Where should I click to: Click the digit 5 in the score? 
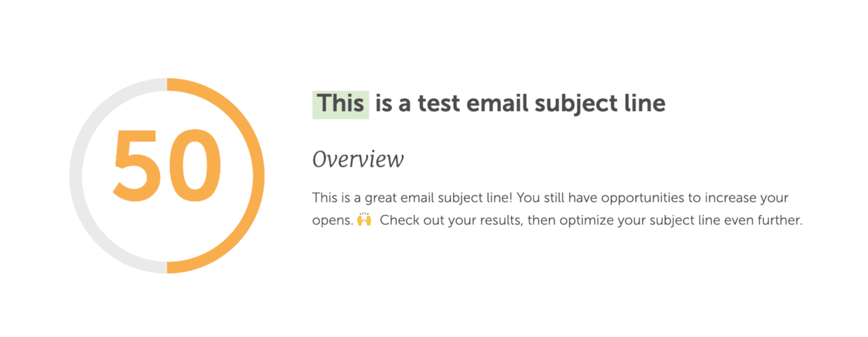coord(137,166)
